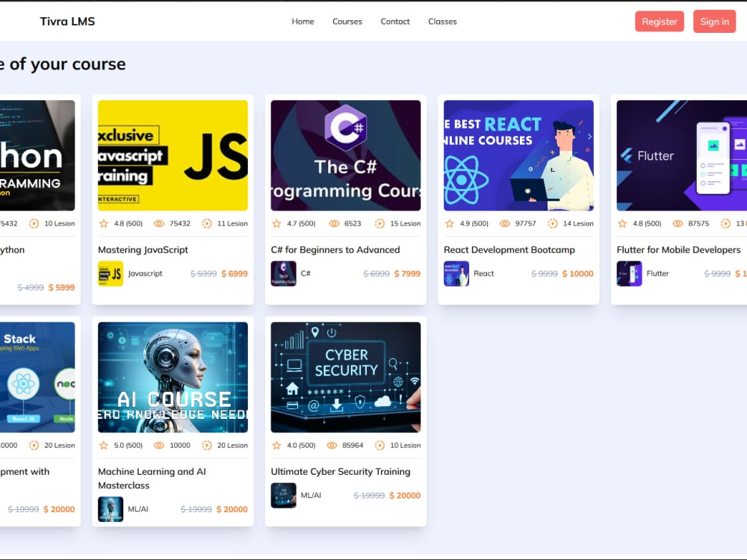Click the 4.9 (500) rating text
This screenshot has width=747, height=560.
point(474,223)
